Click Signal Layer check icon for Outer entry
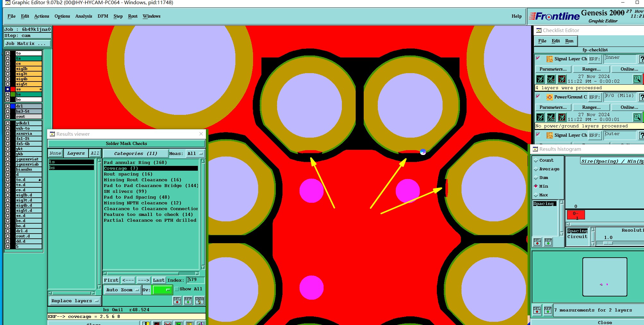The image size is (644, 325). (549, 135)
